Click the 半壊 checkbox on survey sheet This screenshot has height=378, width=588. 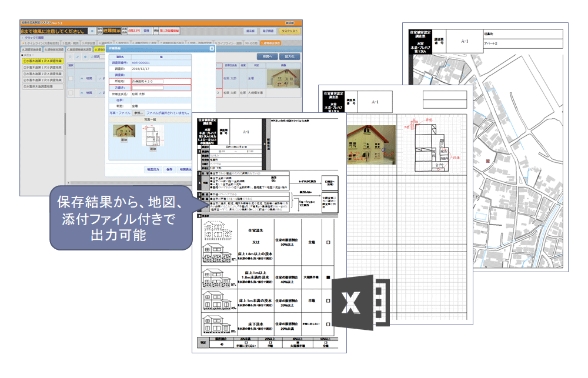point(328,301)
